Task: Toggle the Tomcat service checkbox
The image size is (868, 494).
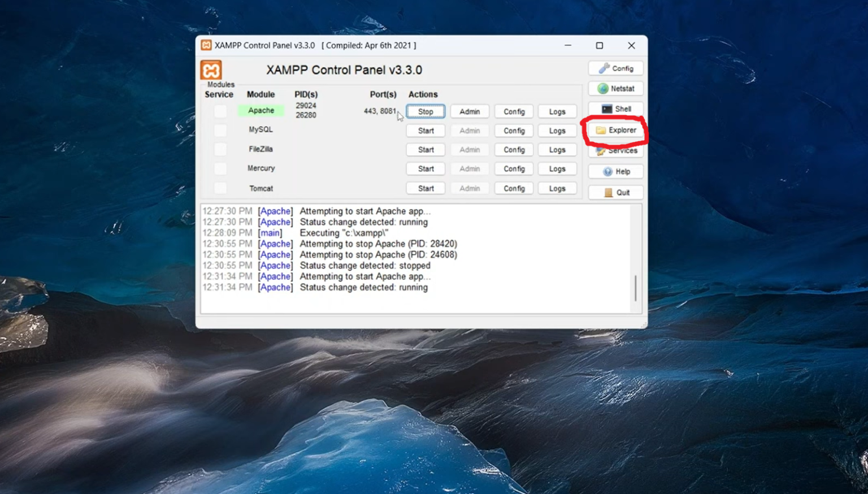Action: pos(220,188)
